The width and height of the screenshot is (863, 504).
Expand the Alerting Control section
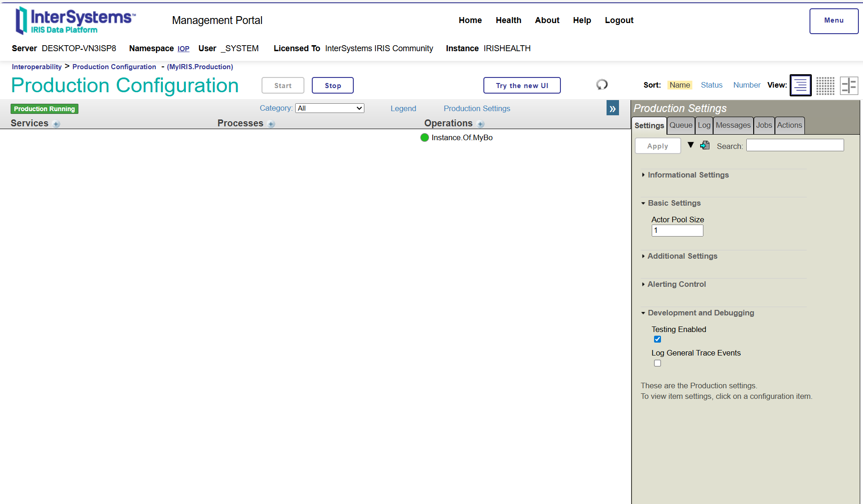pos(676,285)
